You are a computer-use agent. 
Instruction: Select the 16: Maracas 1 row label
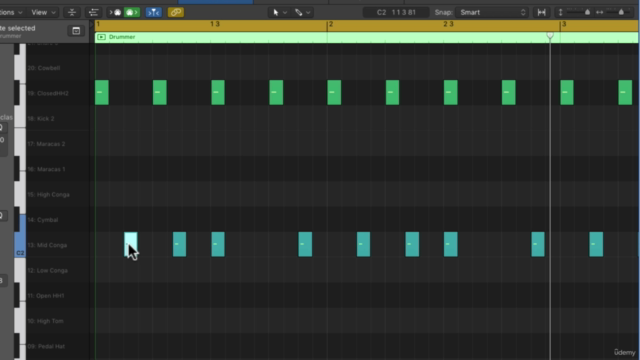[x=46, y=169]
